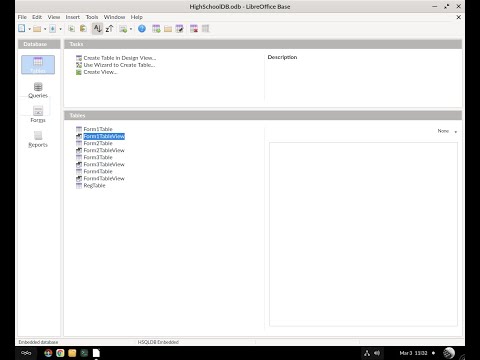This screenshot has width=480, height=360.
Task: Close the document with menu-bar X
Action: [x=459, y=17]
